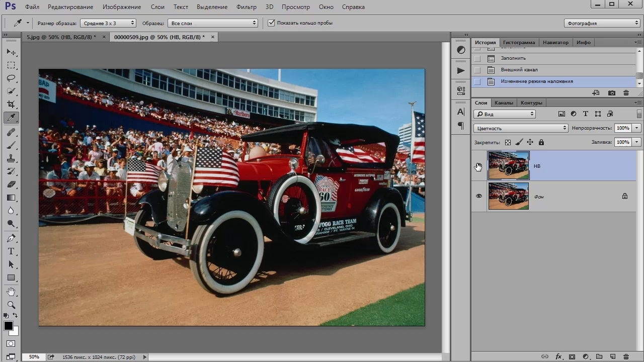The width and height of the screenshot is (644, 362).
Task: Open the 'Цветность' blend mode dropdown
Action: tap(521, 128)
